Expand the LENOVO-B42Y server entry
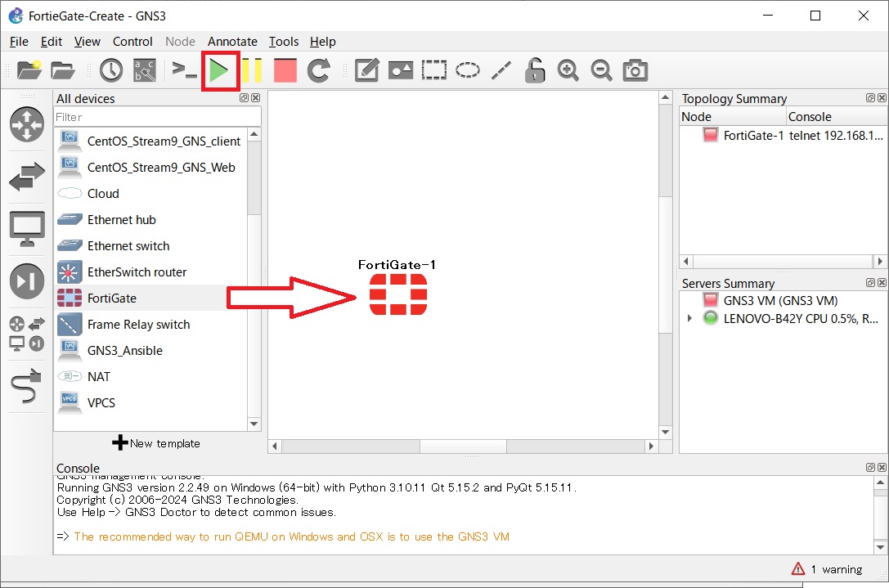The height and width of the screenshot is (588, 889). [x=689, y=318]
